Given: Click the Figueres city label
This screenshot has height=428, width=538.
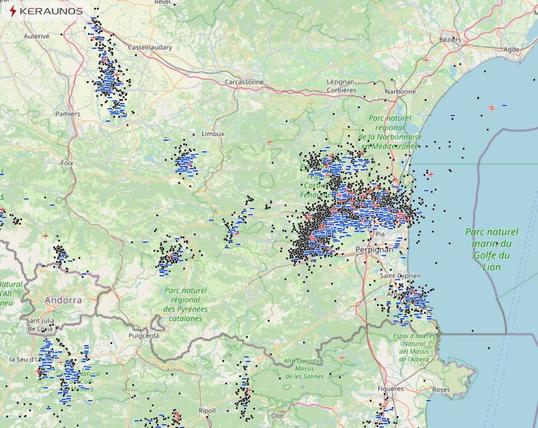Looking at the screenshot, I should (x=390, y=389).
